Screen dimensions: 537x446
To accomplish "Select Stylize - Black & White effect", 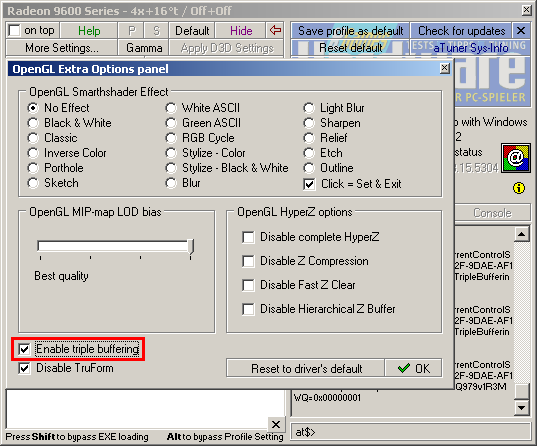I will click(x=171, y=168).
